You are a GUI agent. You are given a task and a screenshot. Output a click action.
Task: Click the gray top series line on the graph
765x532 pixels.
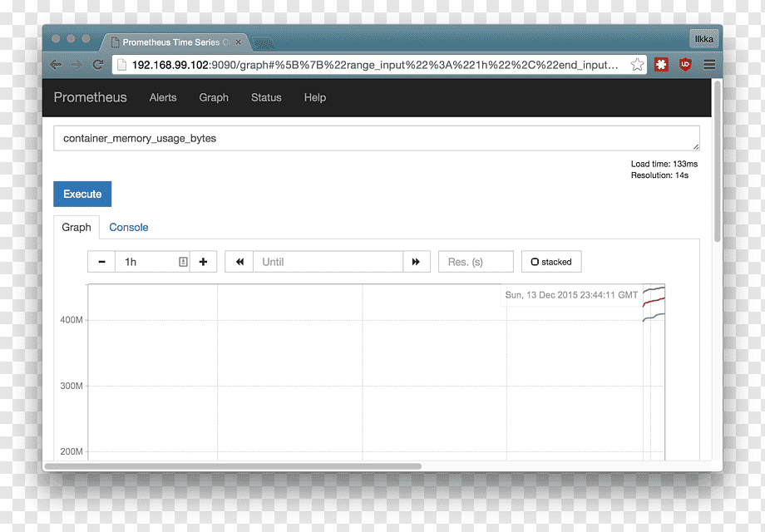(x=654, y=289)
